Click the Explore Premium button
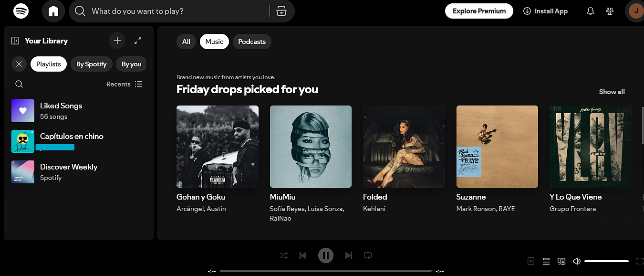 click(479, 11)
